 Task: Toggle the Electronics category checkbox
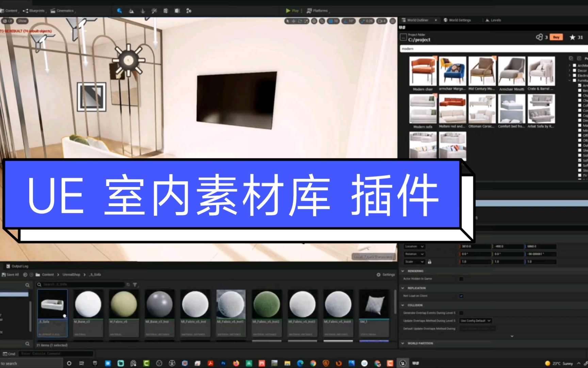tap(574, 76)
